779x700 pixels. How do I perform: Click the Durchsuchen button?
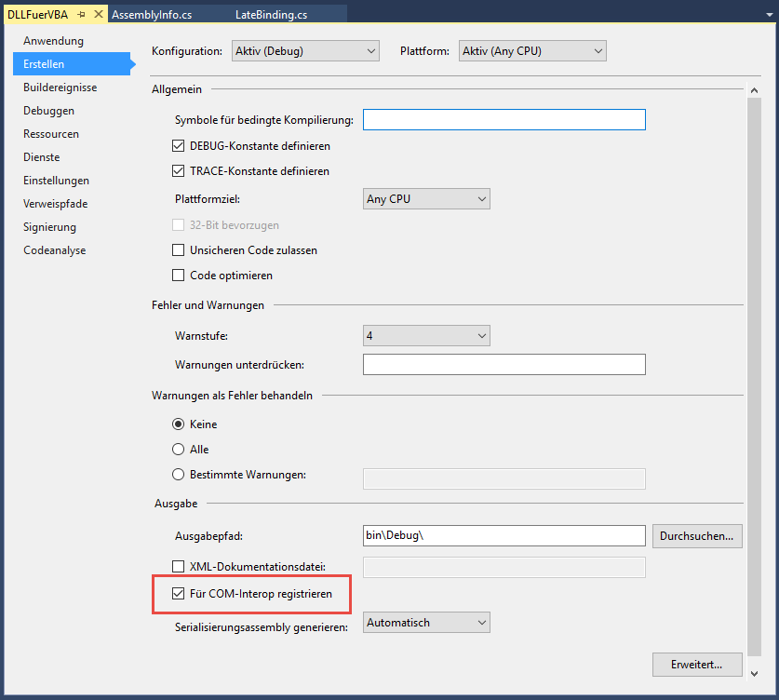pos(696,535)
